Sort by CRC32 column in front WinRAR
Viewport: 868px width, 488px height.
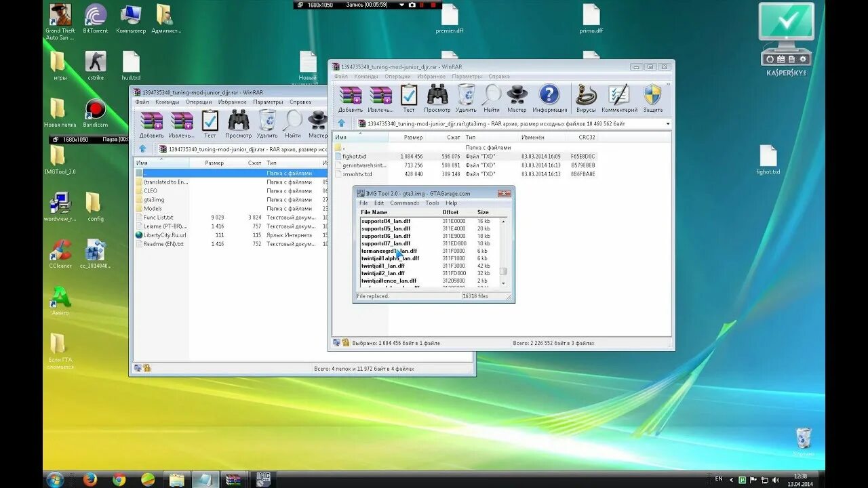pos(582,138)
